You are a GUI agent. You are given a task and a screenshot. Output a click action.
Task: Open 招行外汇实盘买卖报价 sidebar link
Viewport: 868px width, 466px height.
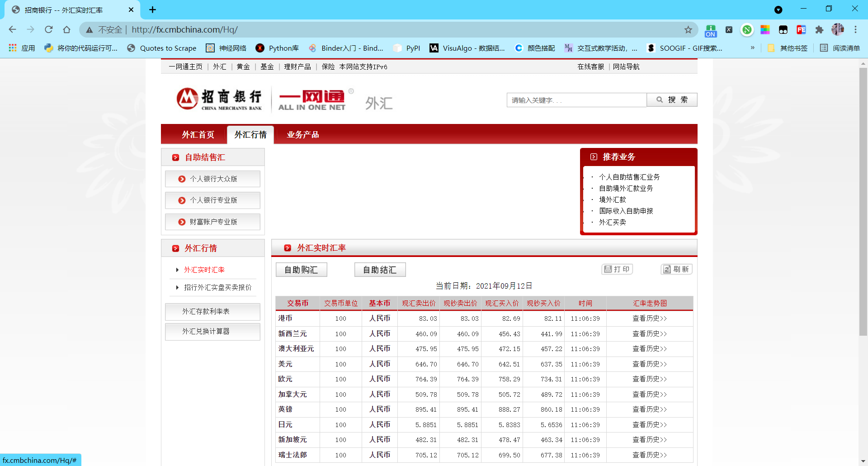coord(217,287)
